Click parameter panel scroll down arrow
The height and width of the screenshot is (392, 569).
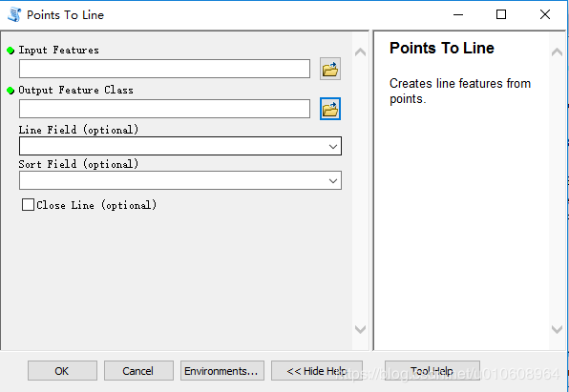coord(360,329)
